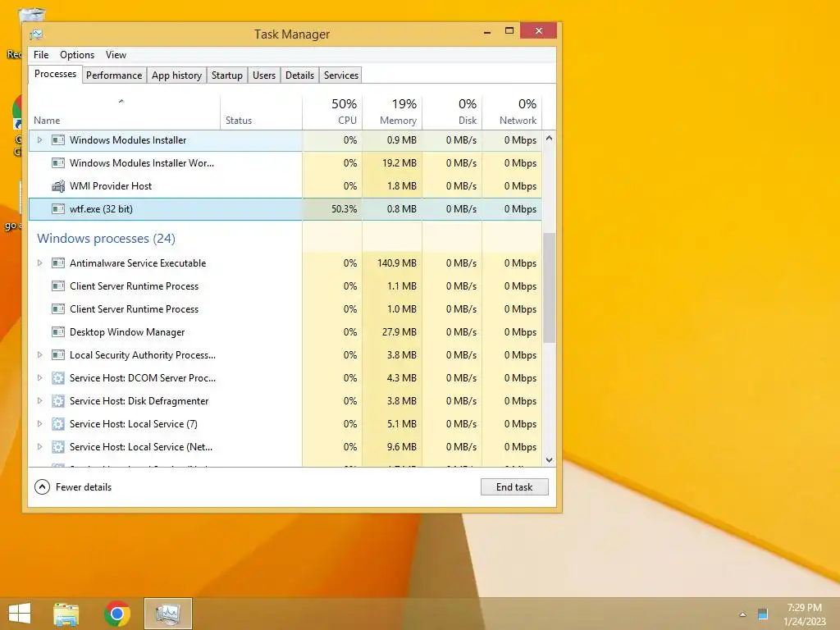Click the WMI Provider Host icon

58,186
